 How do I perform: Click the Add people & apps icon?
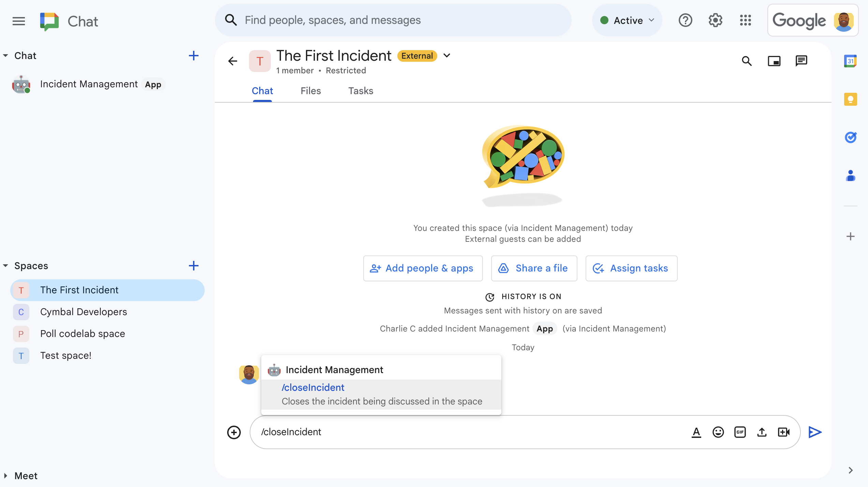375,268
